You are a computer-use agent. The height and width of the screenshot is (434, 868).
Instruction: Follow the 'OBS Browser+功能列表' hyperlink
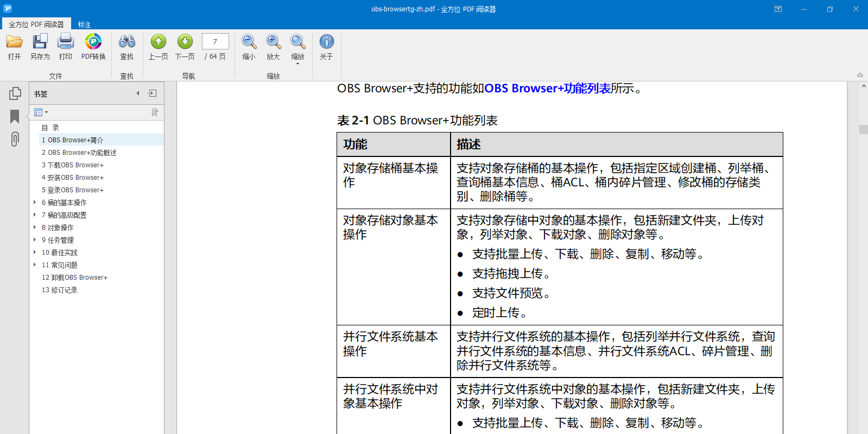tap(547, 89)
